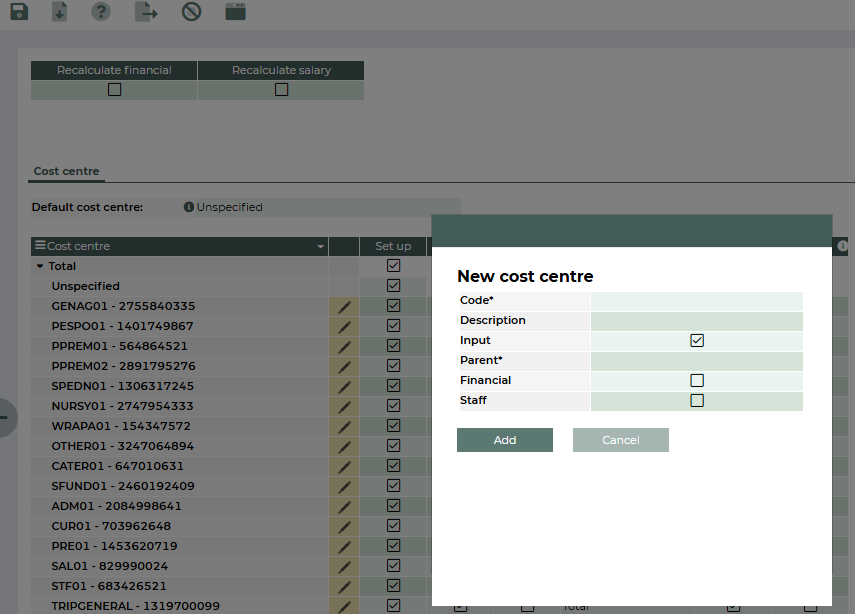The width and height of the screenshot is (855, 614).
Task: Click Cancel in New cost centre dialog
Action: (x=620, y=440)
